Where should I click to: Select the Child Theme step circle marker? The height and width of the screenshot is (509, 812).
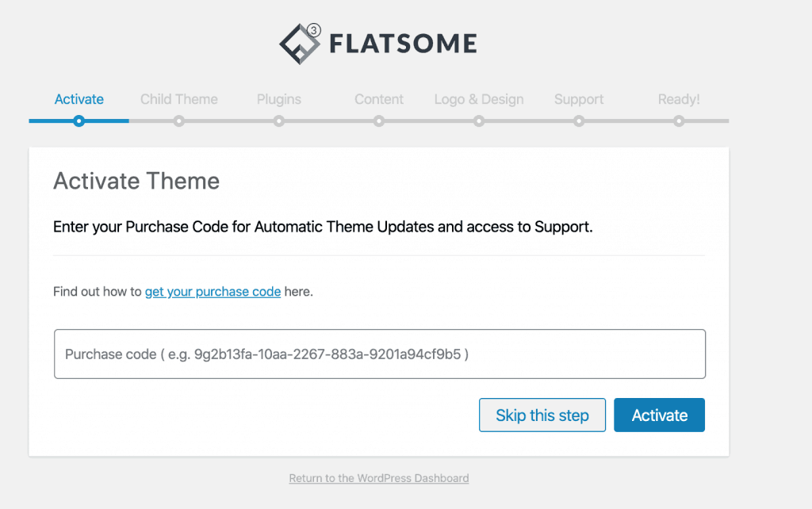point(178,121)
